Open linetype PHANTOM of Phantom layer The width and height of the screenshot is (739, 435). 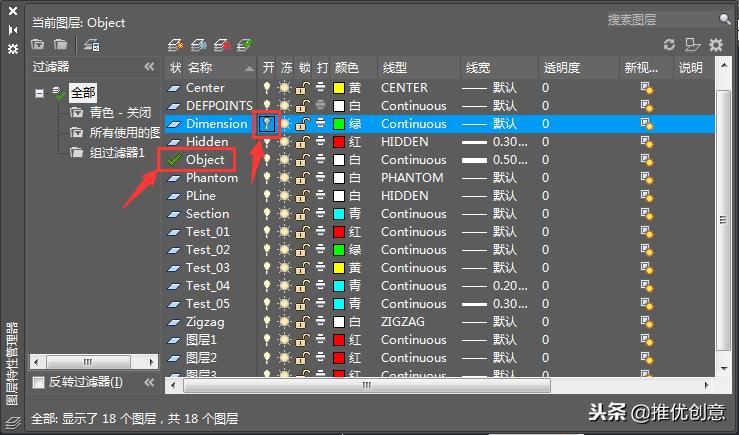tap(412, 178)
